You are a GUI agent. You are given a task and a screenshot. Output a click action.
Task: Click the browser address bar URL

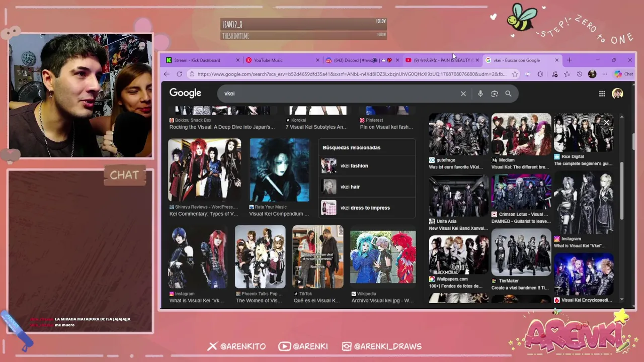click(x=352, y=74)
